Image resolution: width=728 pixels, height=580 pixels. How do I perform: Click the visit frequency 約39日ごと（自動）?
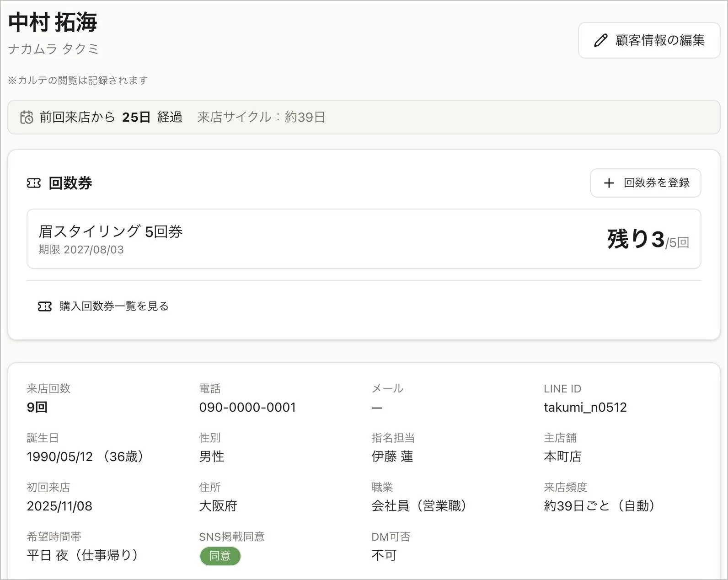coord(600,506)
